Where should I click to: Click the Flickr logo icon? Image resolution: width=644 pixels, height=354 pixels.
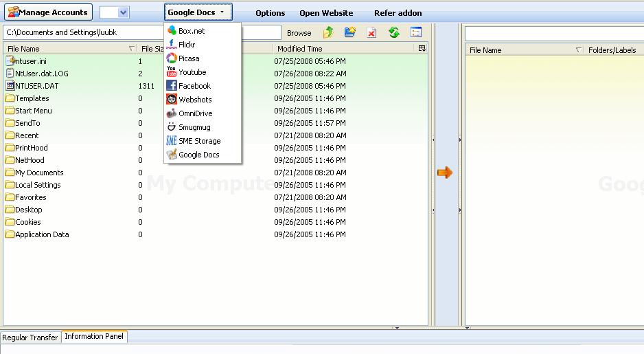tap(172, 45)
